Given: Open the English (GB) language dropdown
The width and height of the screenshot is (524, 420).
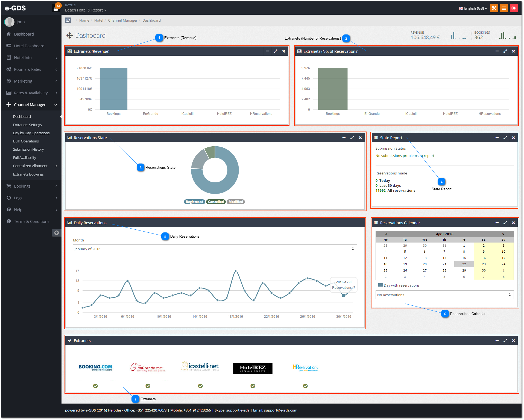Looking at the screenshot, I should (473, 8).
